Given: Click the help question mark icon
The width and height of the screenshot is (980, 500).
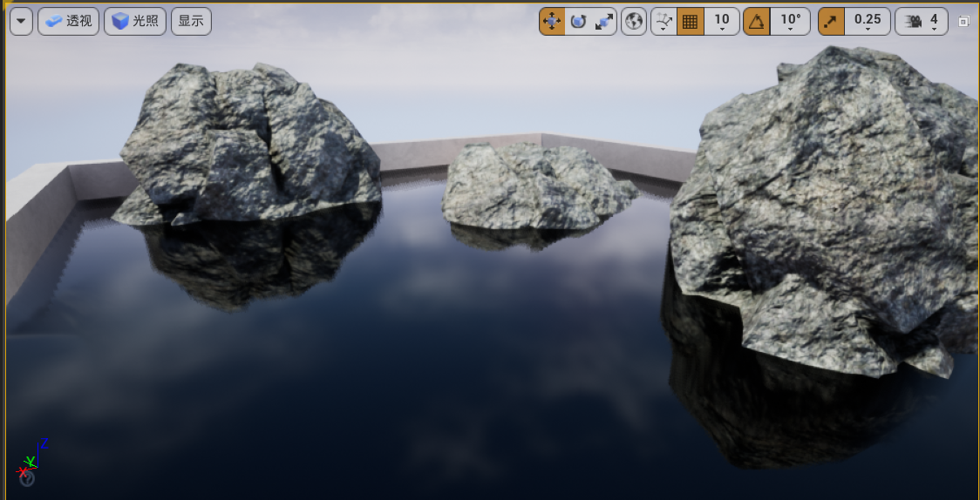Looking at the screenshot, I should pos(28,478).
